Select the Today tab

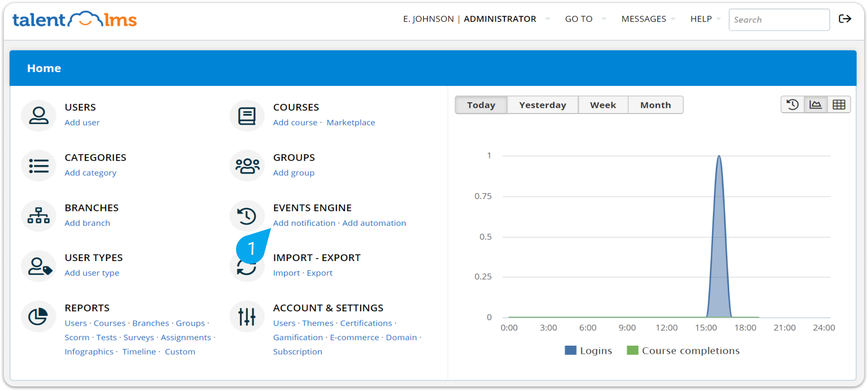481,105
